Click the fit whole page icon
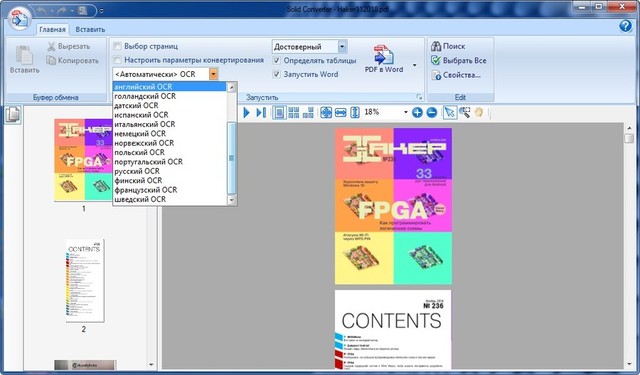Image resolution: width=640 pixels, height=375 pixels. point(326,112)
